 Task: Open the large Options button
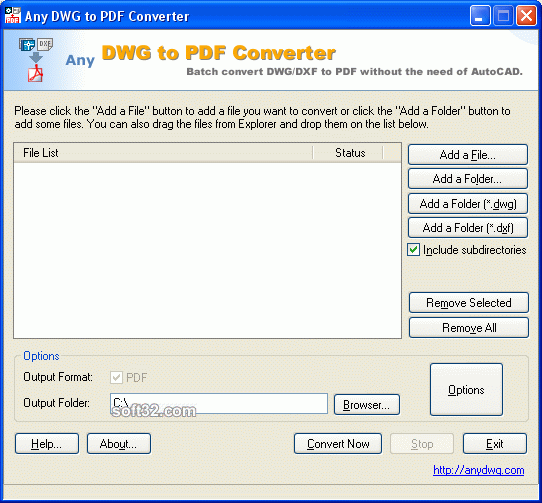[466, 390]
